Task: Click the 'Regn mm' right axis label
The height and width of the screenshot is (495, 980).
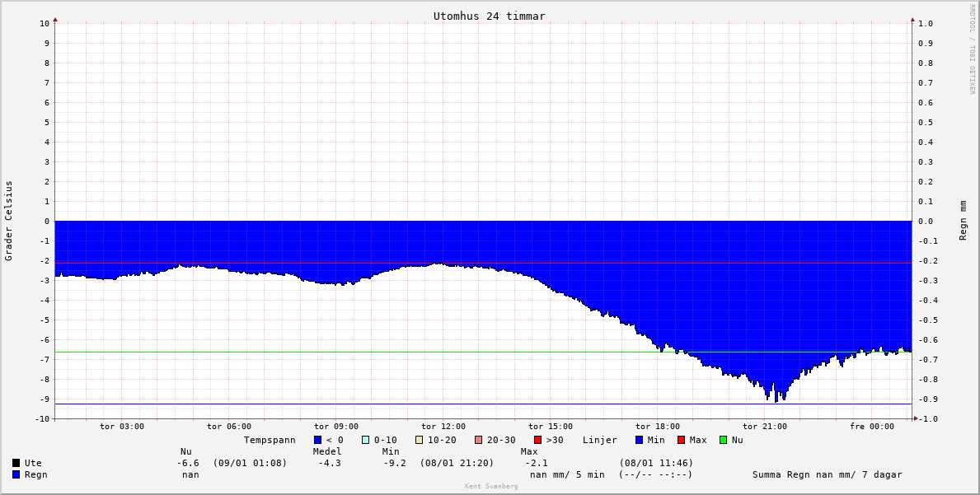Action: [x=963, y=220]
